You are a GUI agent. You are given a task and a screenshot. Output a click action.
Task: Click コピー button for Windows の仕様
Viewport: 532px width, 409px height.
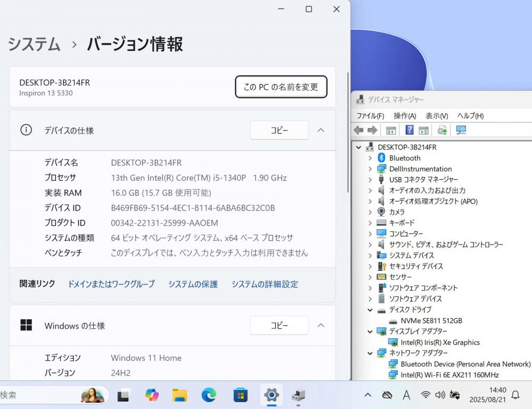tap(279, 325)
